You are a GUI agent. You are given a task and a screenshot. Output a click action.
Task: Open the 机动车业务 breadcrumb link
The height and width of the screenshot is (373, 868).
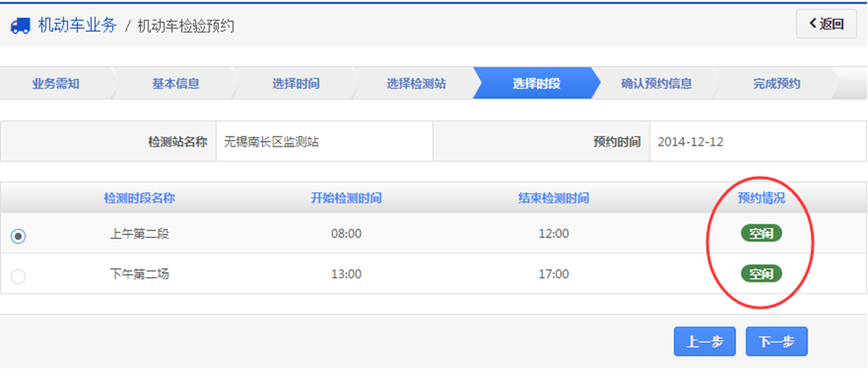coord(77,25)
